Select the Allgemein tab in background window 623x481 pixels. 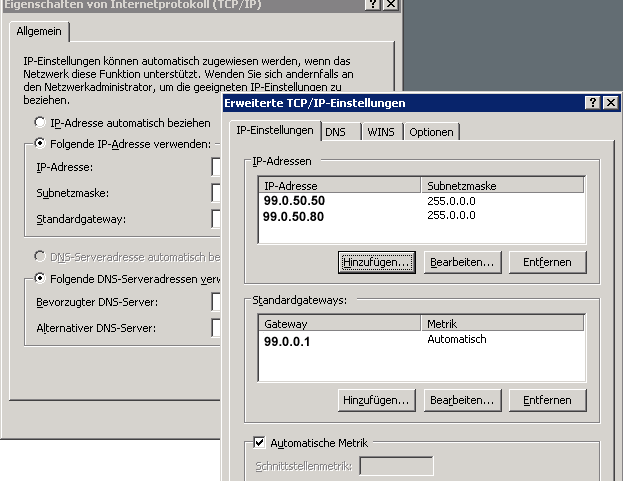(39, 31)
